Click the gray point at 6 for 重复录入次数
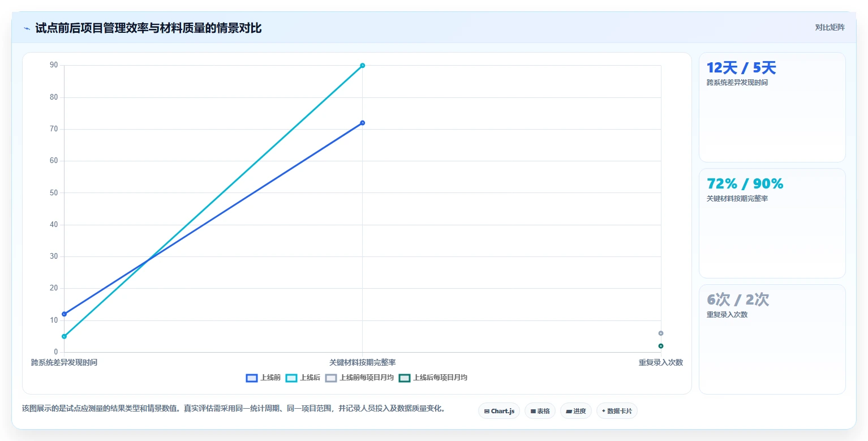This screenshot has width=868, height=441. tap(661, 333)
